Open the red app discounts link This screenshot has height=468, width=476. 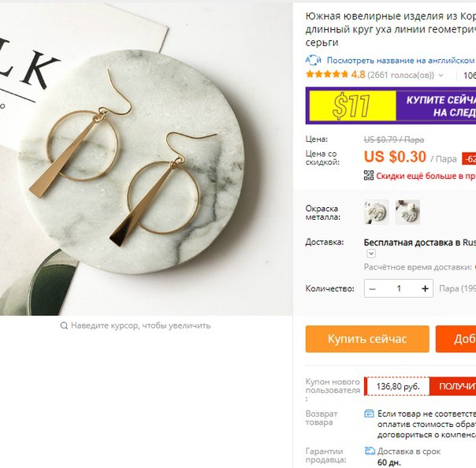click(x=426, y=176)
